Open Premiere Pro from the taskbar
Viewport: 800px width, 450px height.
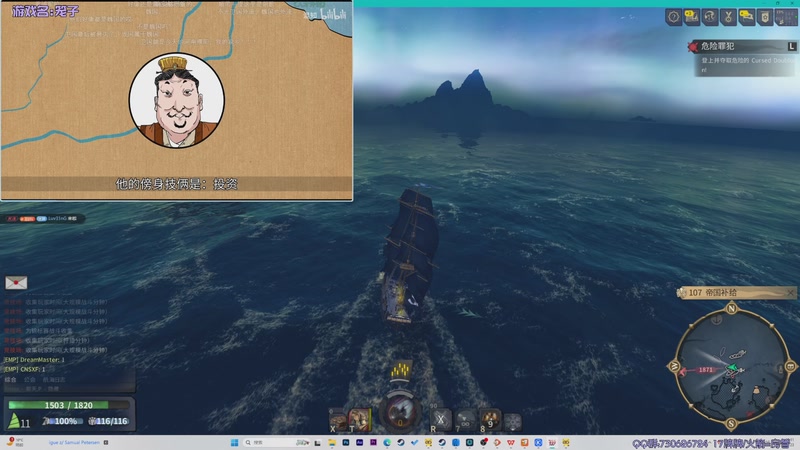(373, 442)
